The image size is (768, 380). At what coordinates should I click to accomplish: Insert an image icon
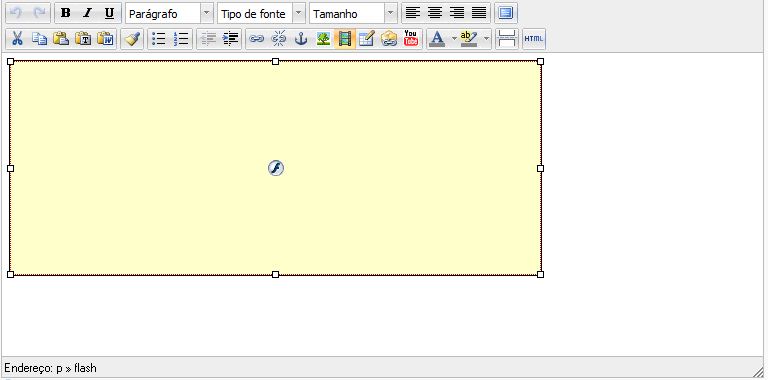tap(323, 39)
